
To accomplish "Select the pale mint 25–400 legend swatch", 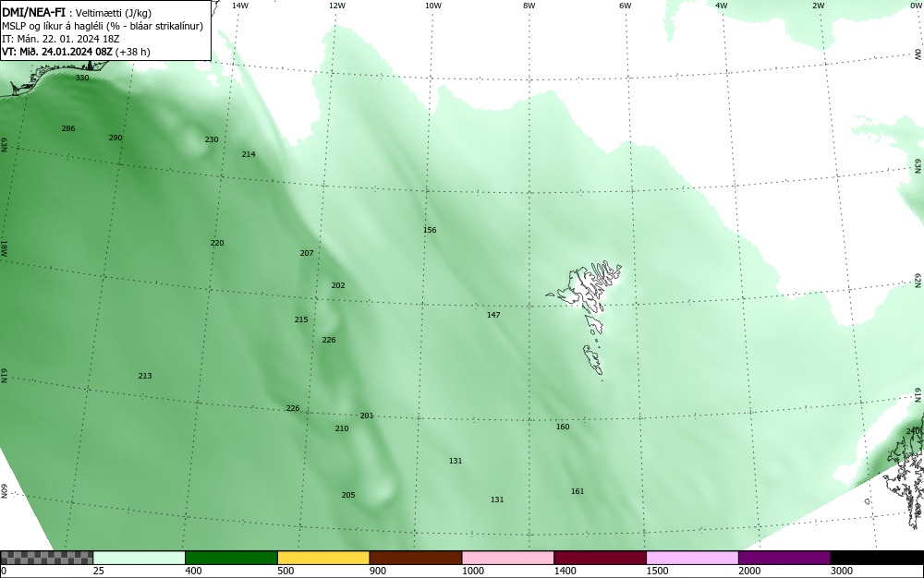I will (140, 558).
